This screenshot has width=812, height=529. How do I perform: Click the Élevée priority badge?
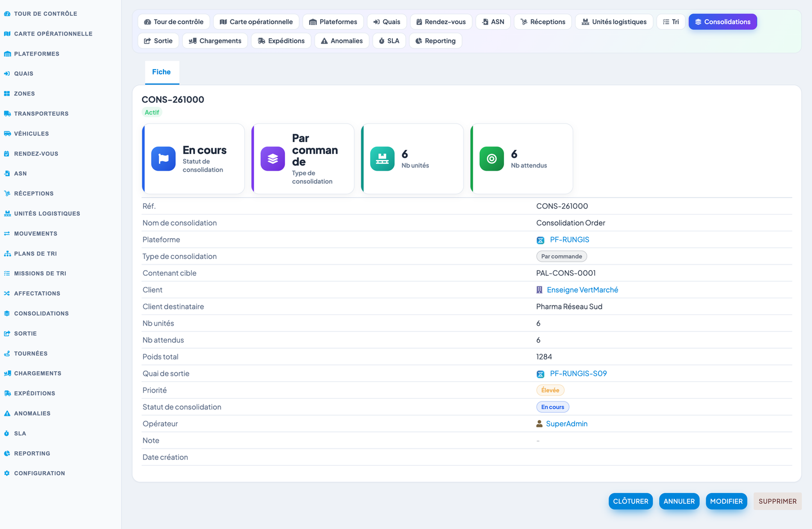[x=550, y=390]
